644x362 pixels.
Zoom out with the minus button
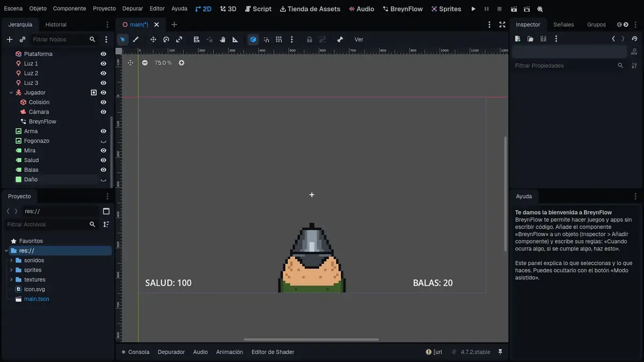(145, 63)
